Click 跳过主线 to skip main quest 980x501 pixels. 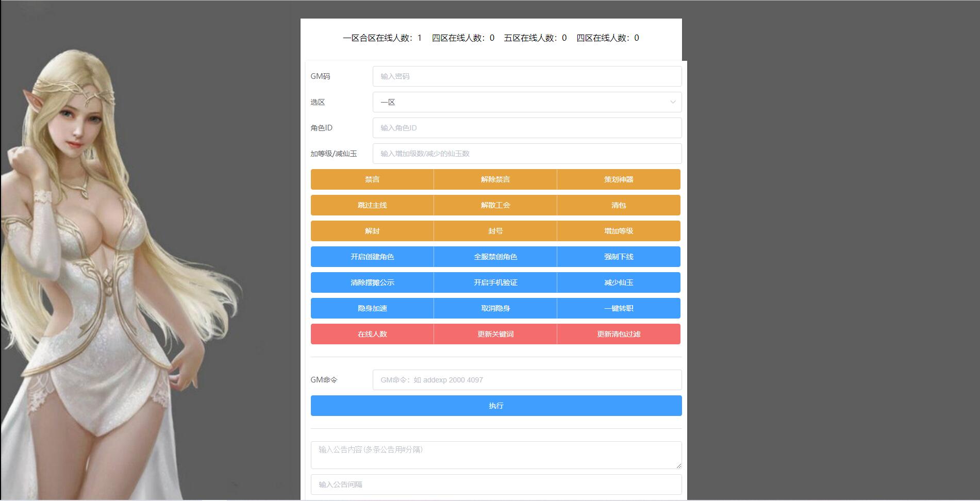click(x=372, y=205)
